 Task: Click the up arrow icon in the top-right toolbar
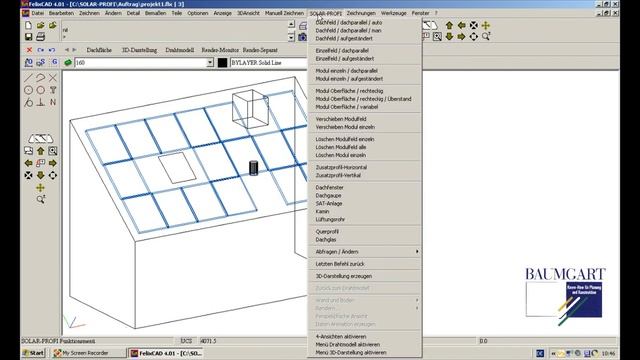tap(449, 25)
